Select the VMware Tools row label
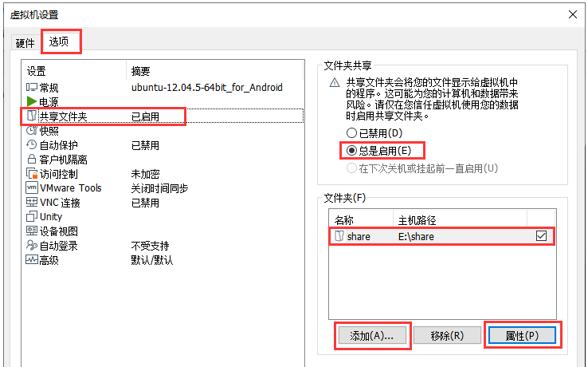 pyautogui.click(x=70, y=187)
